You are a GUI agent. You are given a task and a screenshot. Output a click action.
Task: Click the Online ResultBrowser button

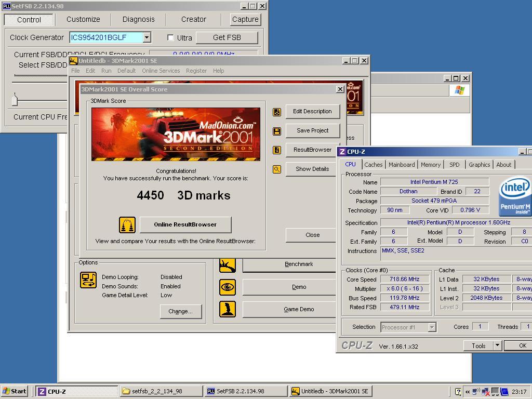click(185, 224)
